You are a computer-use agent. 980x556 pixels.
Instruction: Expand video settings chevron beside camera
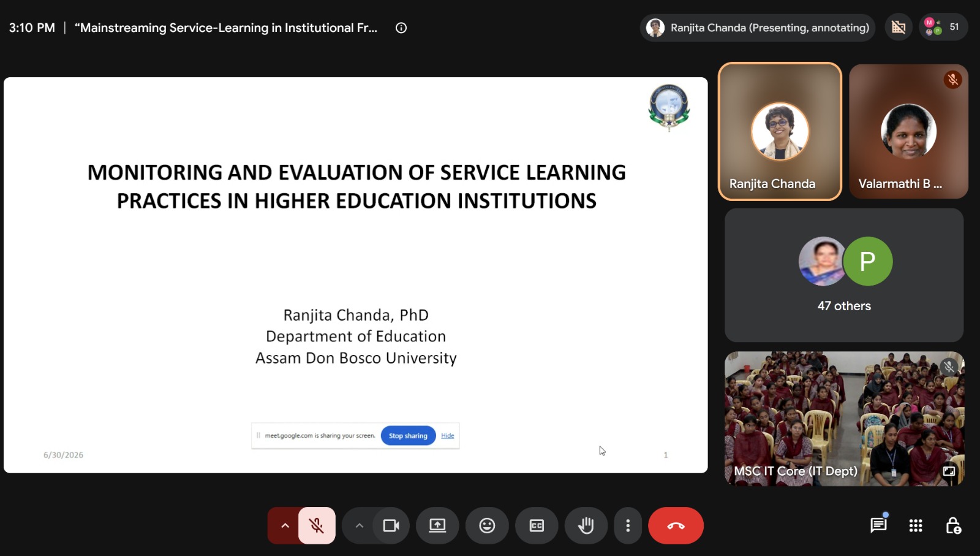360,525
